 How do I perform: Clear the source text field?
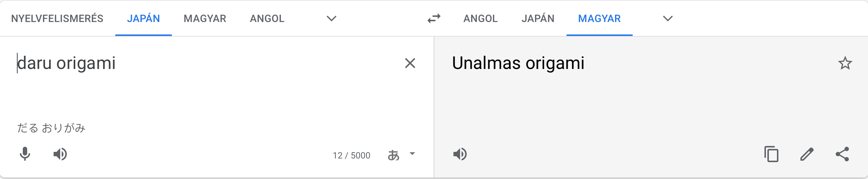(x=410, y=63)
